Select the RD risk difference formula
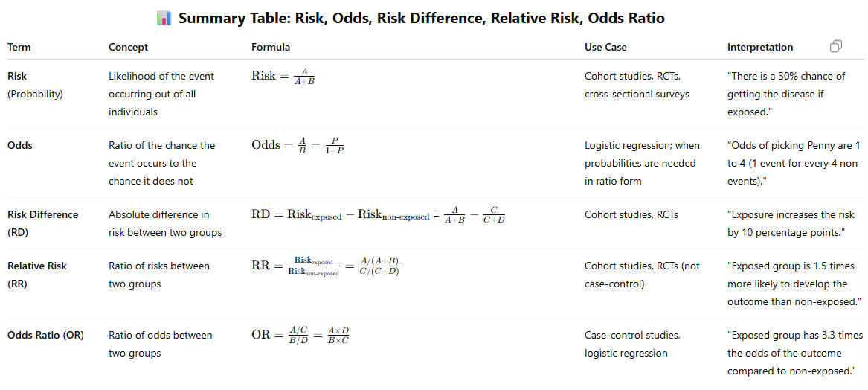 tap(379, 216)
